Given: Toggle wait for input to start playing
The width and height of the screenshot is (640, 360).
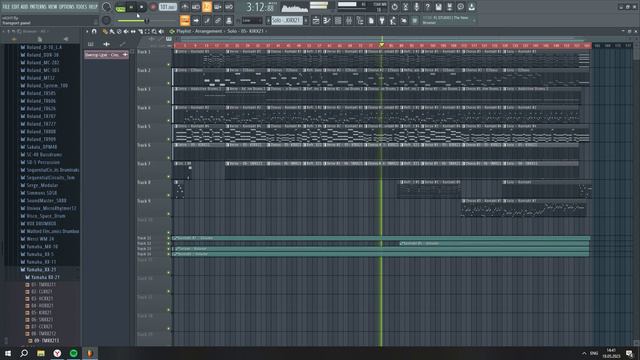Looking at the screenshot, I should 196,7.
